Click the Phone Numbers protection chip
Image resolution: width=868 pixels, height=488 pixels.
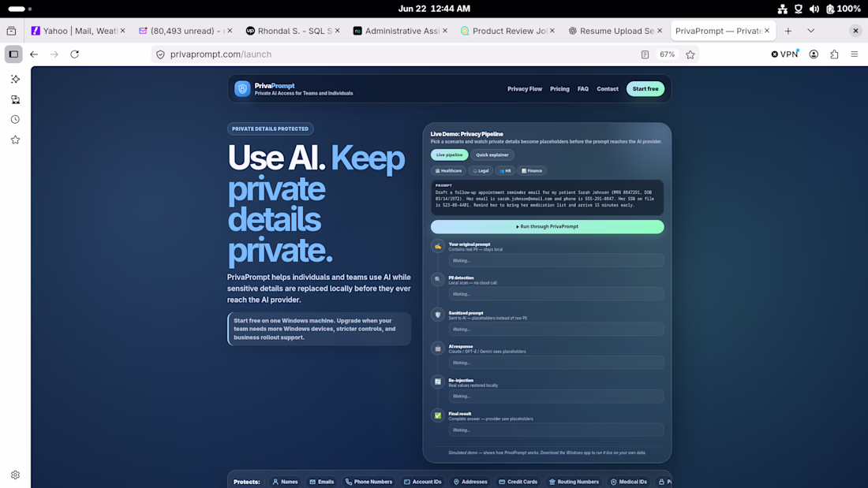coord(369,482)
